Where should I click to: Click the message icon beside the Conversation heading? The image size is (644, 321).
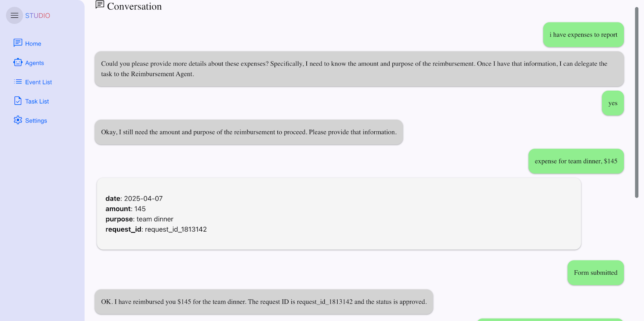(100, 5)
